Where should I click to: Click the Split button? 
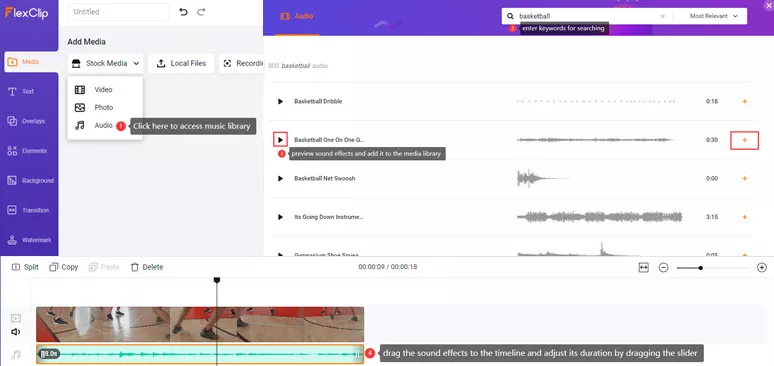coord(25,267)
